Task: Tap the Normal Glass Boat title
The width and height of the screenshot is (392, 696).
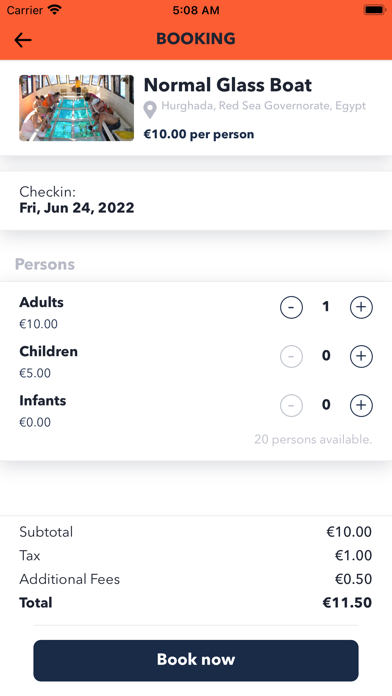Action: pos(228,85)
